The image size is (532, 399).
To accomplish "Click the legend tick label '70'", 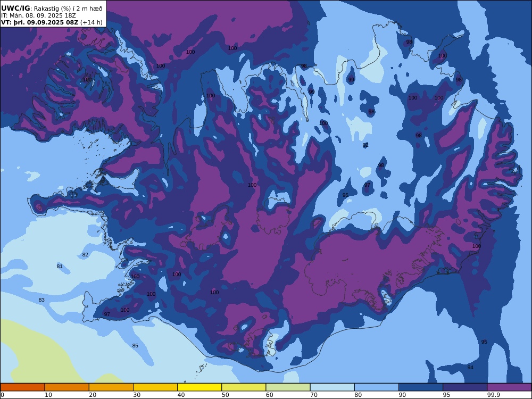I will click(314, 395).
